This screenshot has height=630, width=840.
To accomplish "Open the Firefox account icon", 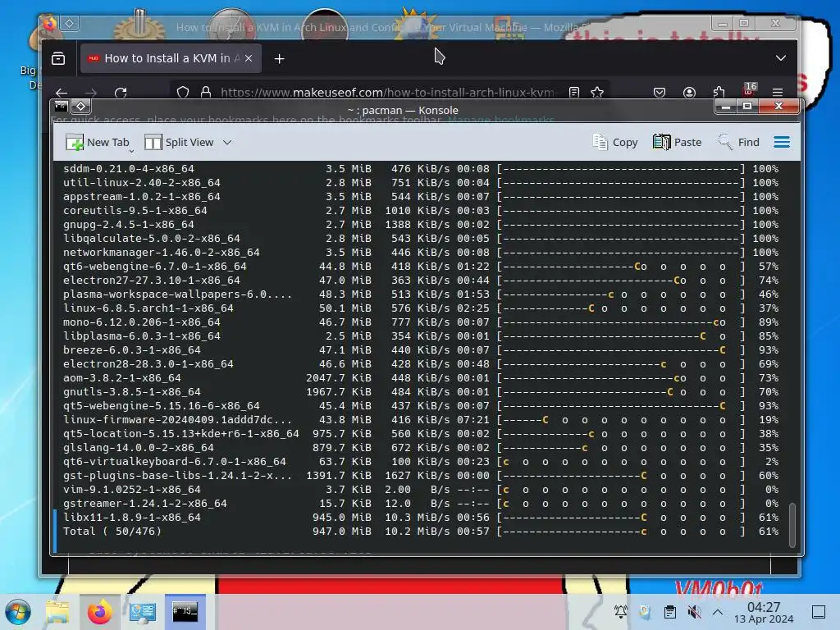I will (689, 93).
